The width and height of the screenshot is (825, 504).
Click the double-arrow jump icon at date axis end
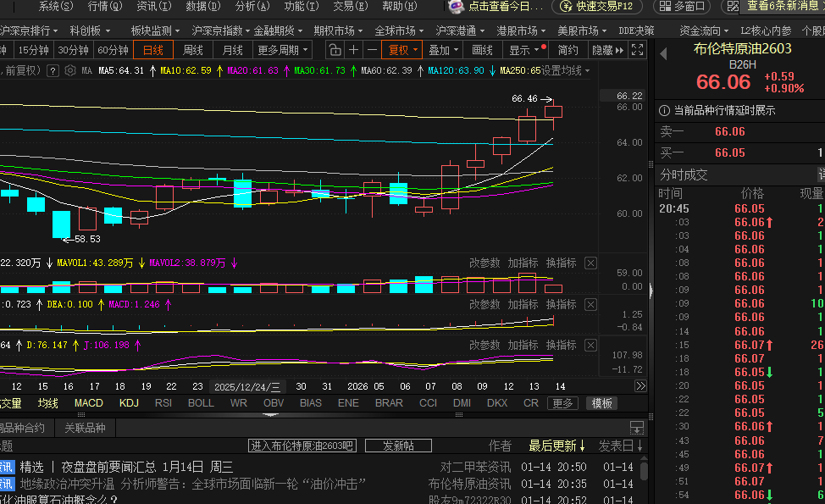pyautogui.click(x=640, y=386)
